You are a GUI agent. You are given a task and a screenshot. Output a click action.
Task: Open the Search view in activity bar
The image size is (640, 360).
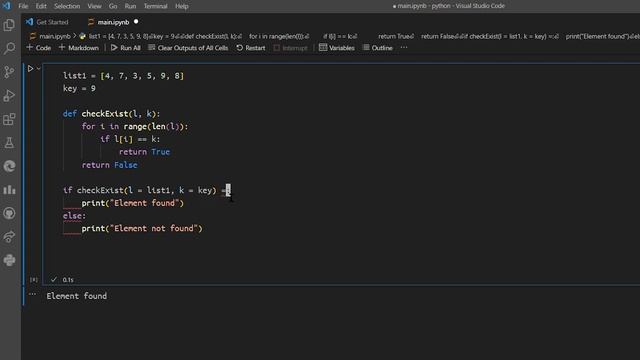(x=9, y=49)
